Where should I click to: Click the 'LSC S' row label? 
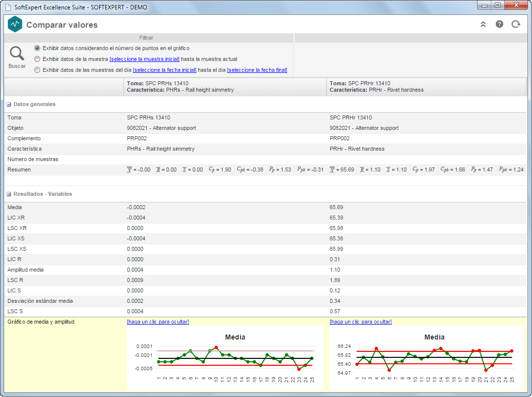pos(15,312)
